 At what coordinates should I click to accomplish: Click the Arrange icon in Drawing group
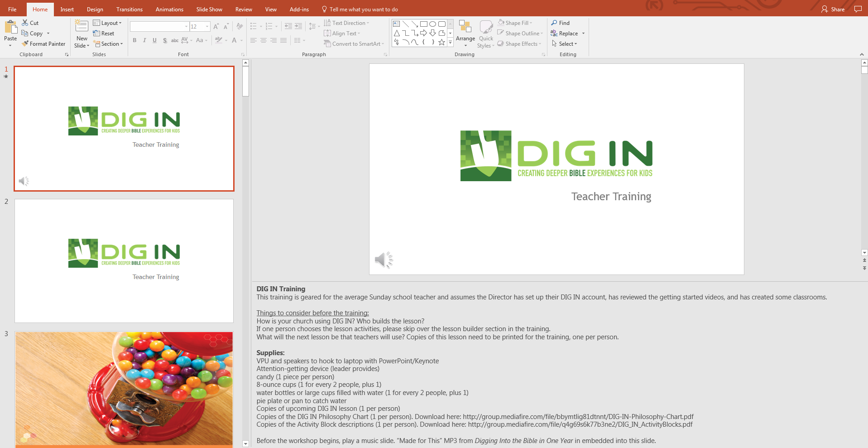tap(465, 27)
